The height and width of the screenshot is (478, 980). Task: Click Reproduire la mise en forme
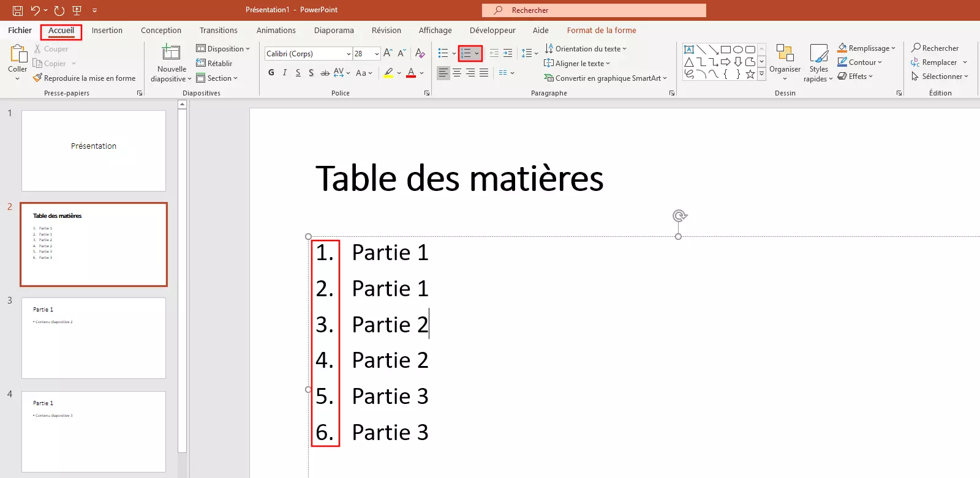tap(85, 78)
